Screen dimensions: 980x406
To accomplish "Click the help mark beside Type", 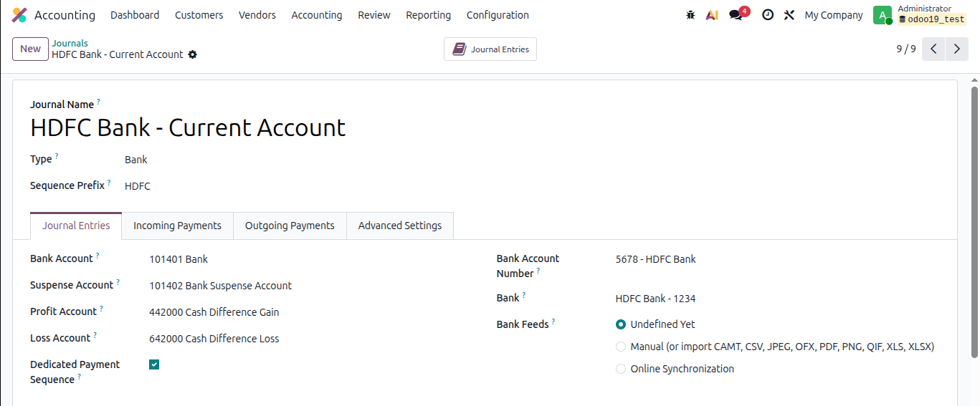I will tap(57, 157).
